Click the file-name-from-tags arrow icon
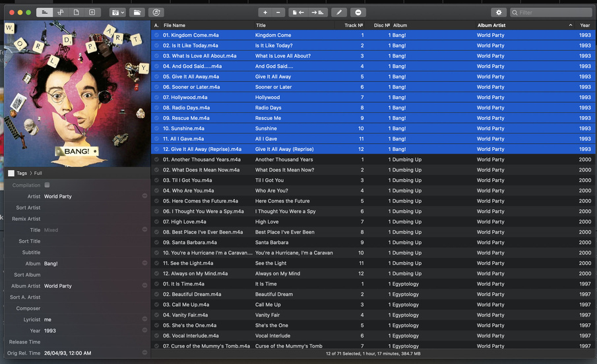 298,13
